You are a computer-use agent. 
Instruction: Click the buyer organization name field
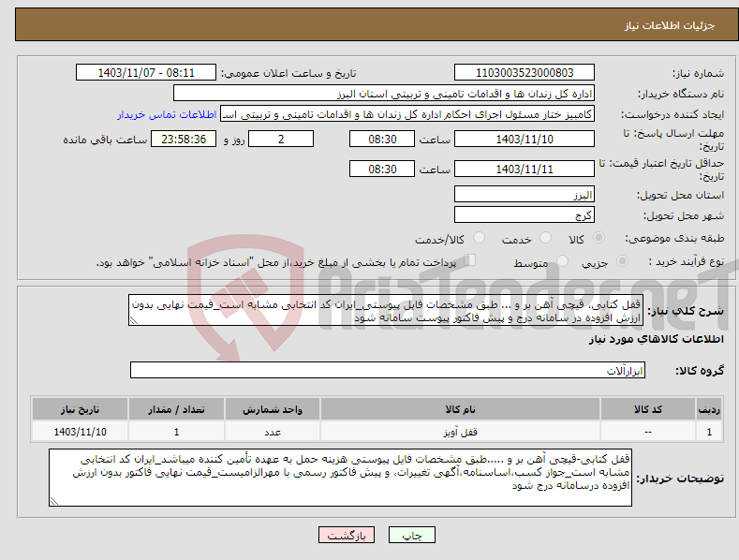click(384, 94)
